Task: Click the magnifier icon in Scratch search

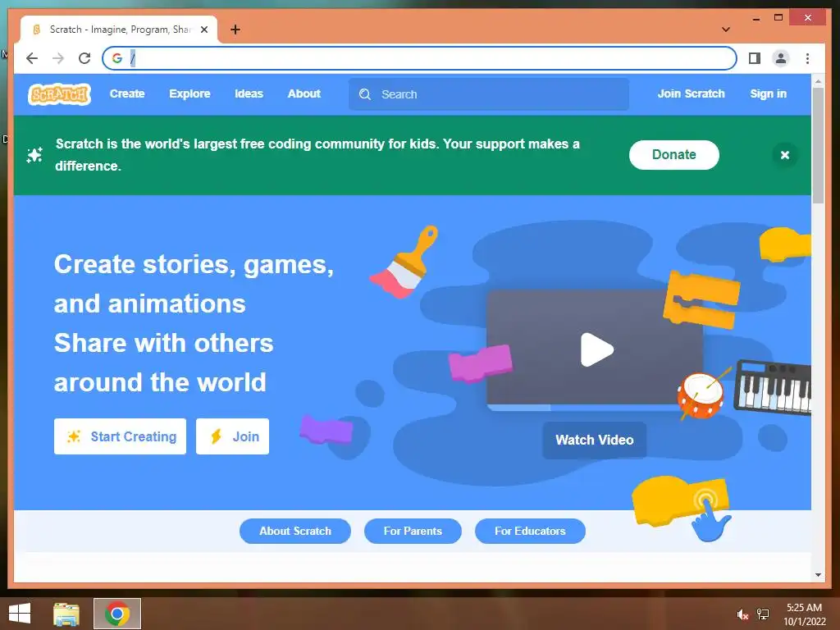Action: coord(365,94)
